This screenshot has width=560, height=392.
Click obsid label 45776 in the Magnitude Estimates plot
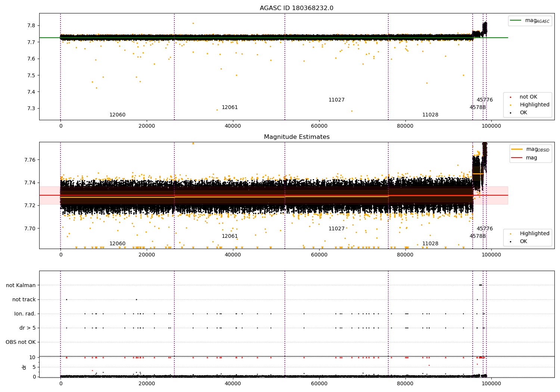coord(485,229)
